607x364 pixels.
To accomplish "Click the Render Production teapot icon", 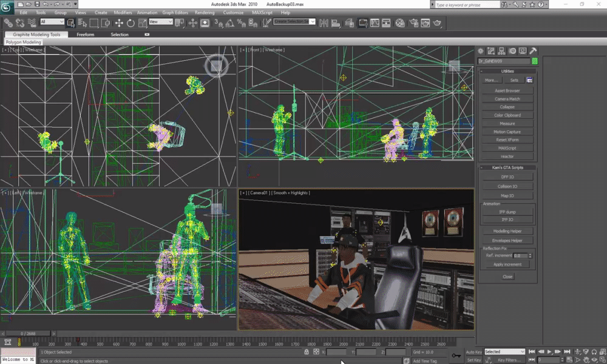I will pos(437,23).
